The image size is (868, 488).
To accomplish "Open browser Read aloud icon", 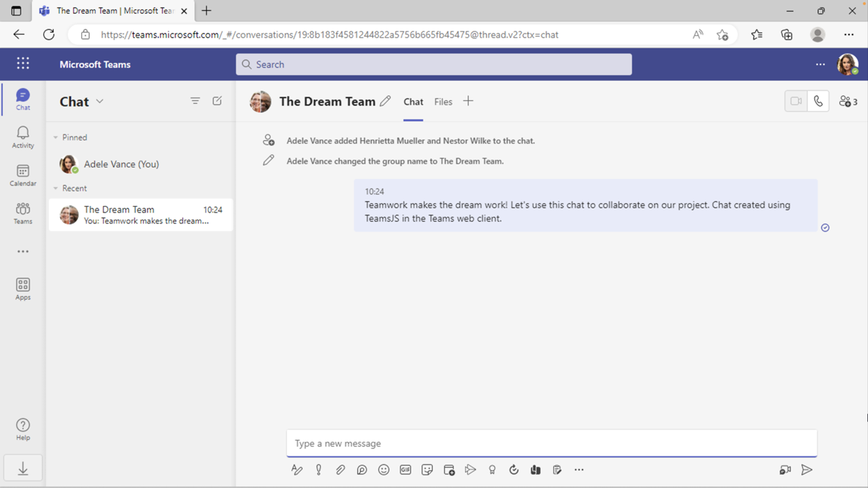I will coord(698,35).
